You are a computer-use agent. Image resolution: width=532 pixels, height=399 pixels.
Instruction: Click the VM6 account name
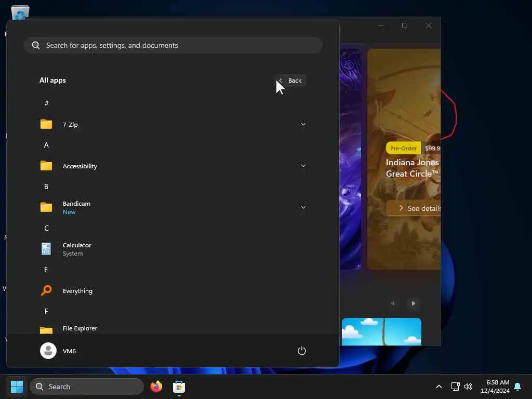point(69,351)
